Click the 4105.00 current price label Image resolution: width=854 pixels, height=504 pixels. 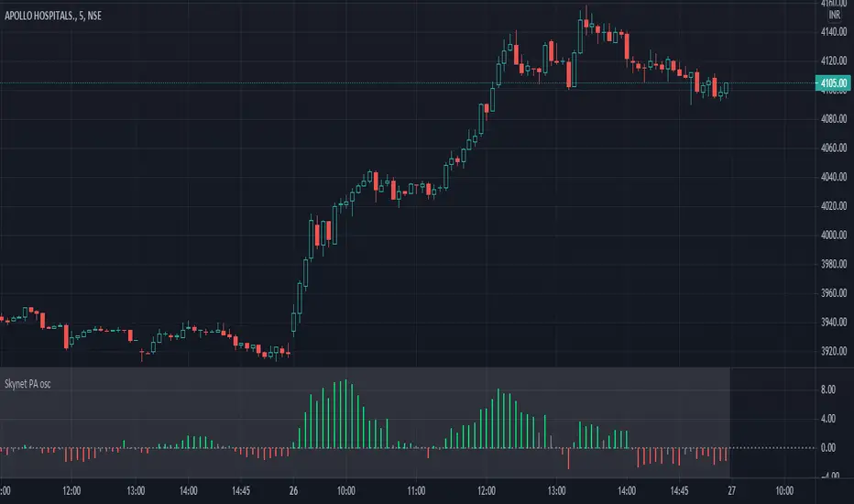click(x=832, y=84)
